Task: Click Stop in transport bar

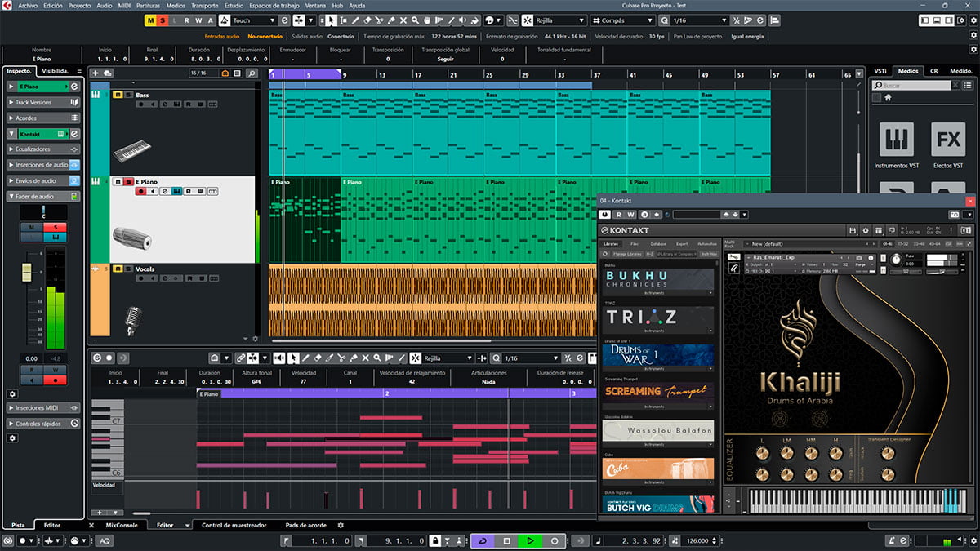Action: (x=506, y=540)
